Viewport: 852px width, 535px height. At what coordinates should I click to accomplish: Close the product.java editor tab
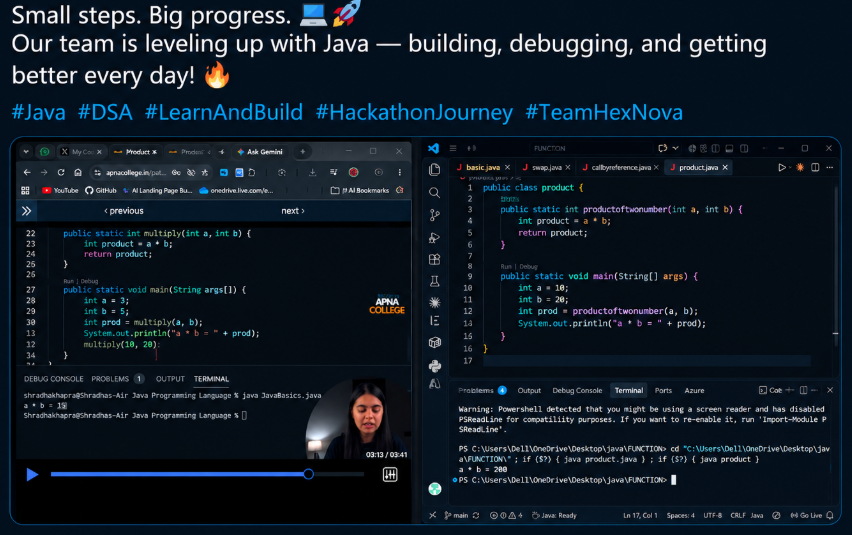click(725, 167)
